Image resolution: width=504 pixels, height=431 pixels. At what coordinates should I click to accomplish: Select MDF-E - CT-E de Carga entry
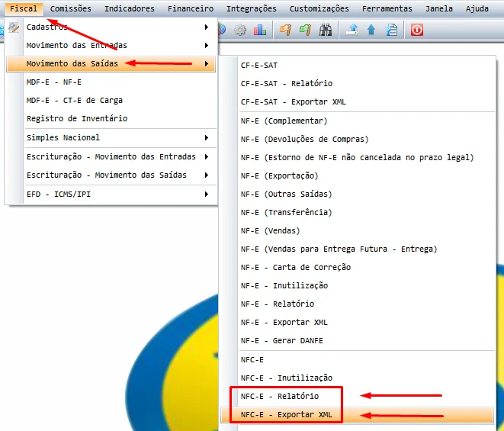pos(111,101)
